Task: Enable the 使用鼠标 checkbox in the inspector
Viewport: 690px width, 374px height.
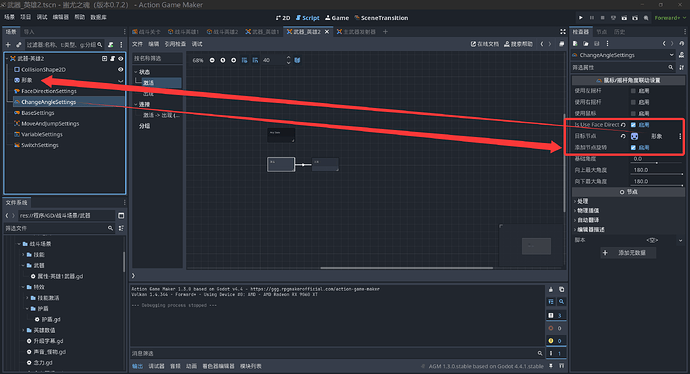Action: tap(633, 114)
